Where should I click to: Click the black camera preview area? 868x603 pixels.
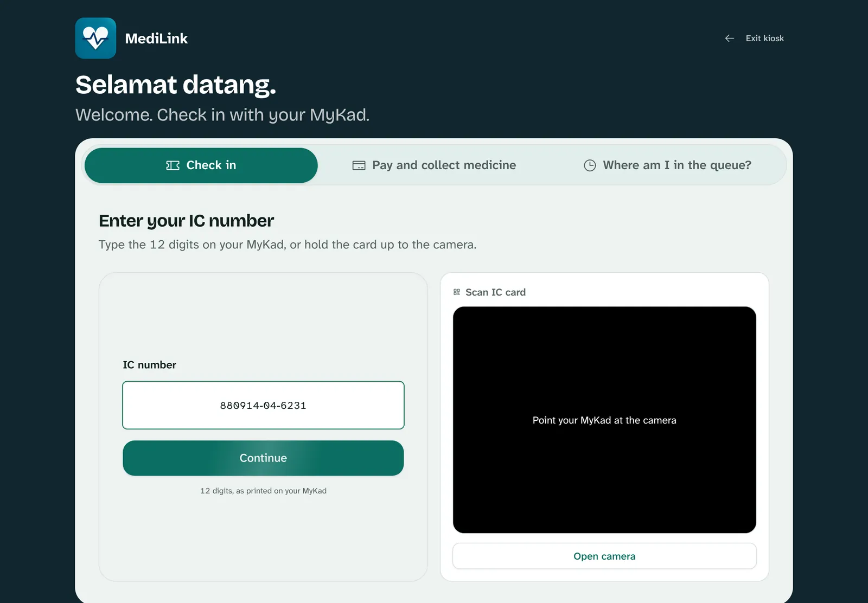[x=604, y=420]
